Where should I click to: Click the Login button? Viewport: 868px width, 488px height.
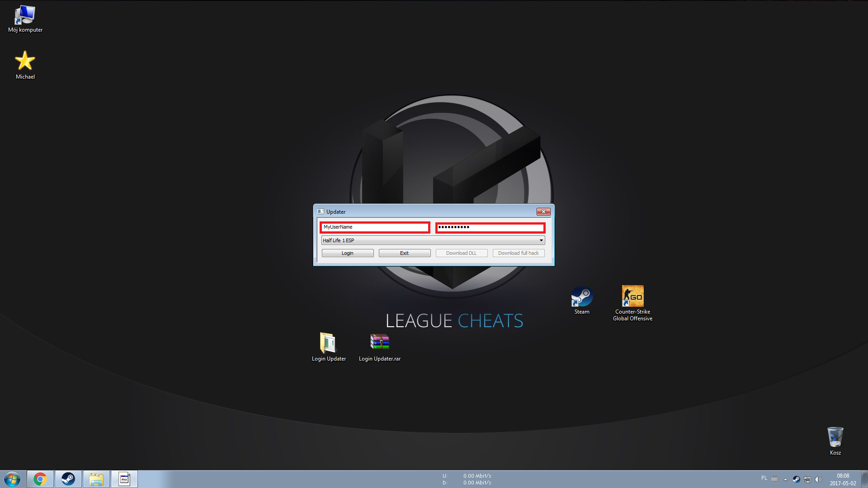tap(347, 253)
